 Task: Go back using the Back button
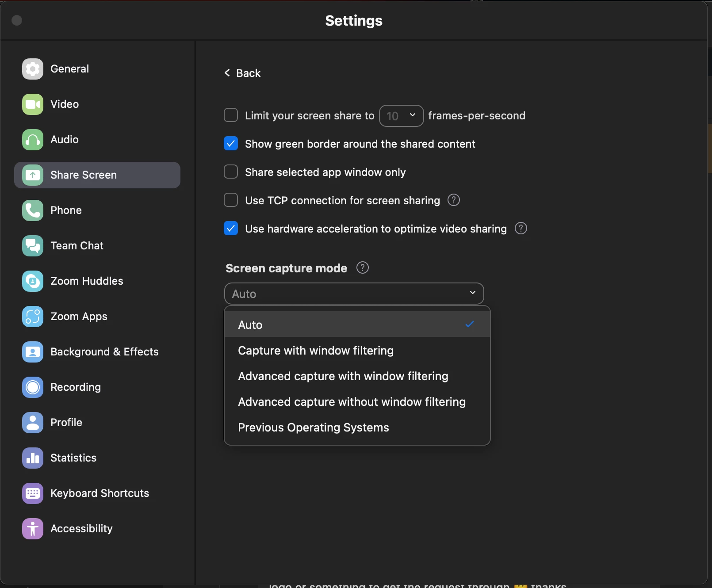tap(243, 73)
